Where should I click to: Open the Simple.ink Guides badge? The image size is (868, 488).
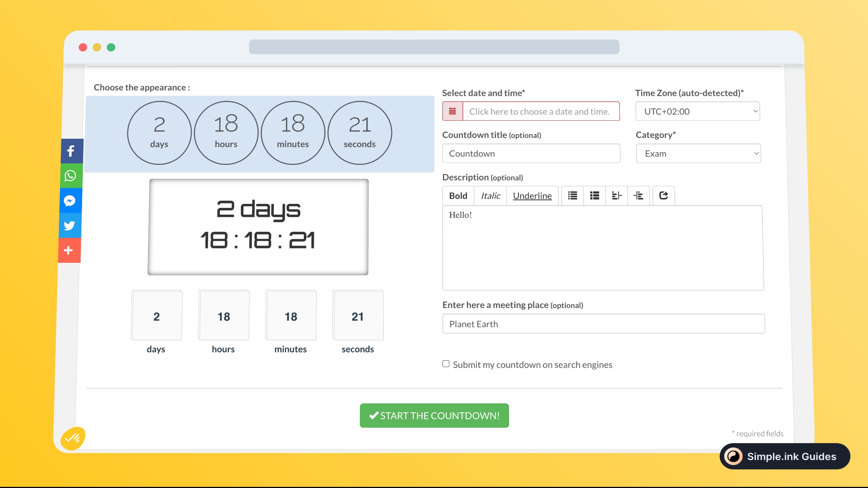[785, 456]
